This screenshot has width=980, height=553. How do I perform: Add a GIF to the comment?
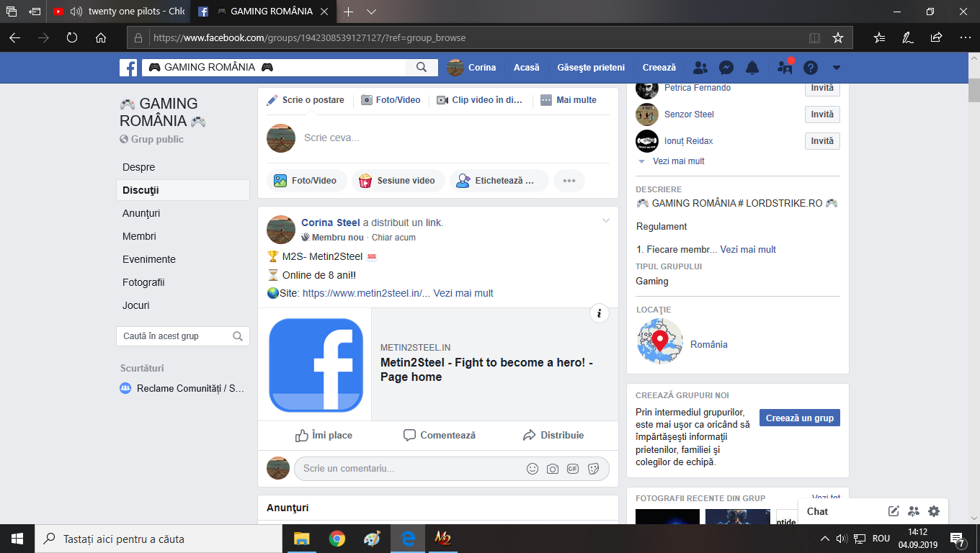click(573, 469)
